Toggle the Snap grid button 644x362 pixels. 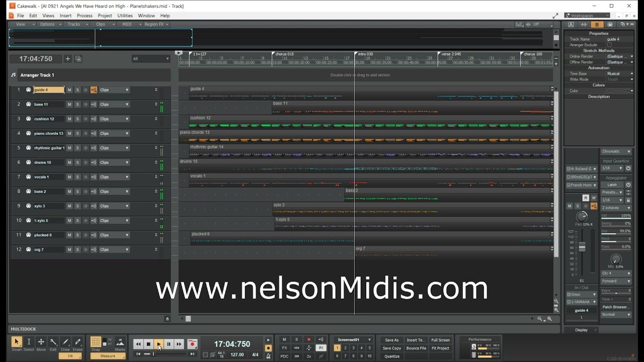coord(96,343)
